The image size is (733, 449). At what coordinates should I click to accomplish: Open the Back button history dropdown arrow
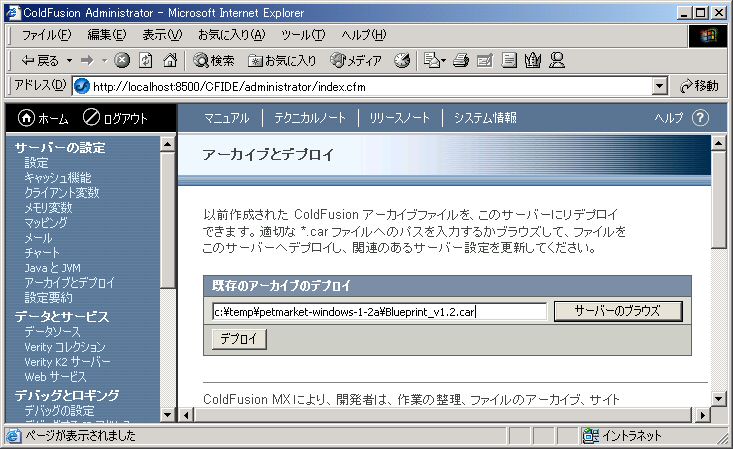coord(69,60)
